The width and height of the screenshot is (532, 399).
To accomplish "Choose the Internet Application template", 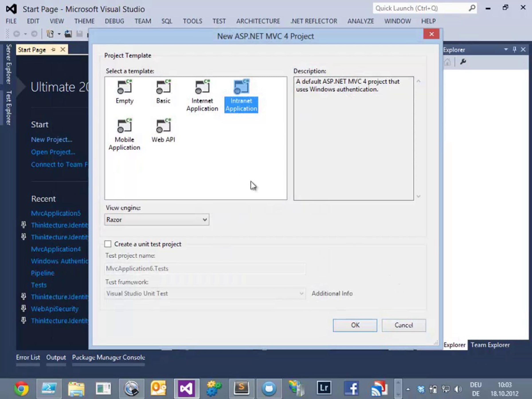I will click(x=202, y=96).
